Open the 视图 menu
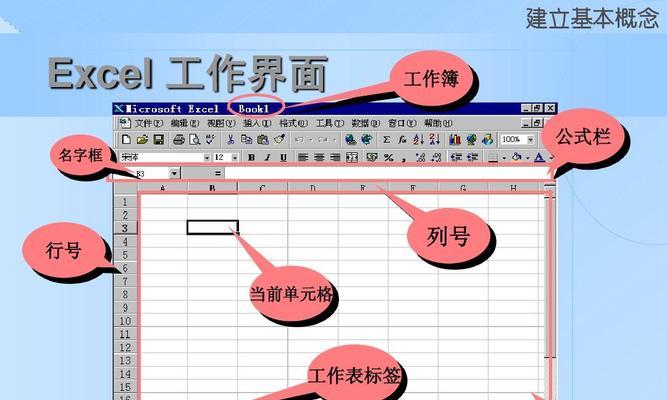The width and height of the screenshot is (667, 400). pyautogui.click(x=221, y=123)
